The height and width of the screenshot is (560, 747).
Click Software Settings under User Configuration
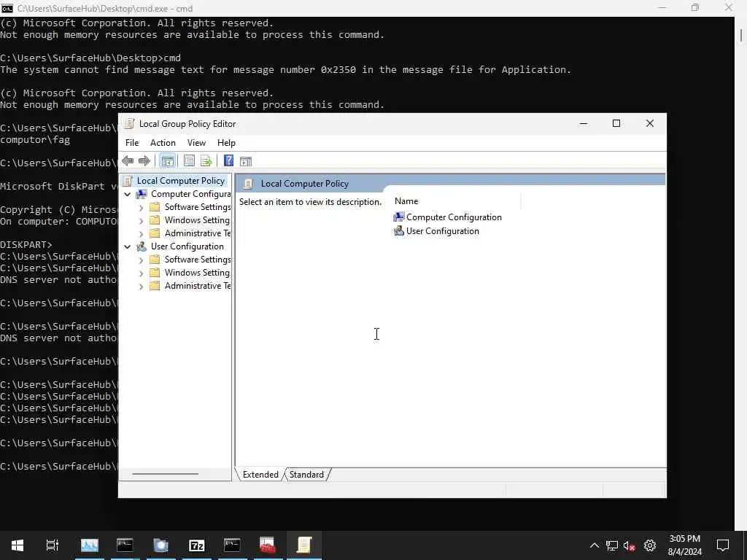[198, 260]
